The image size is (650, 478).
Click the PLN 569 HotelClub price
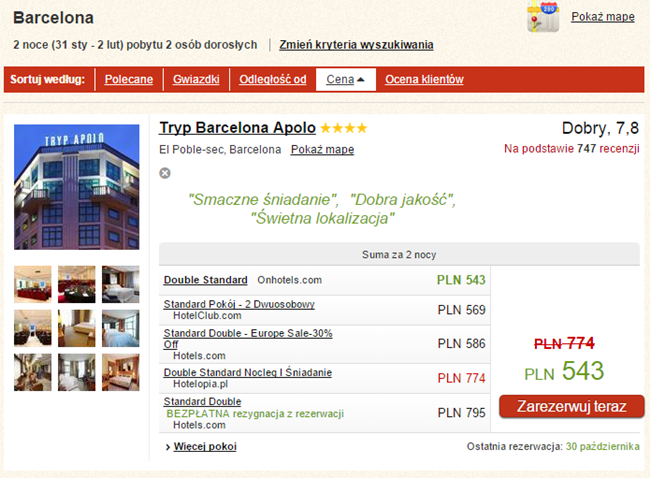coord(461,310)
